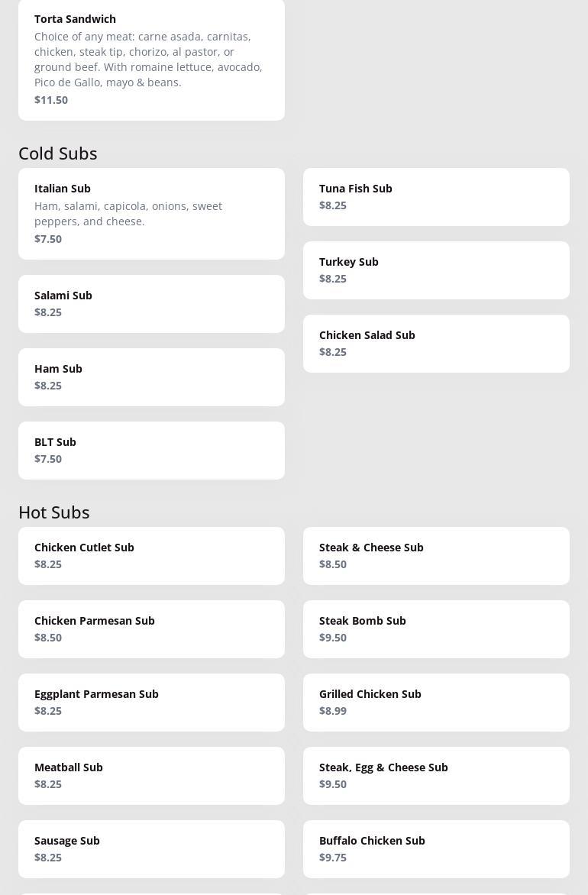The height and width of the screenshot is (895, 588).
Task: Select the Italian Sub card
Action: pyautogui.click(x=151, y=213)
